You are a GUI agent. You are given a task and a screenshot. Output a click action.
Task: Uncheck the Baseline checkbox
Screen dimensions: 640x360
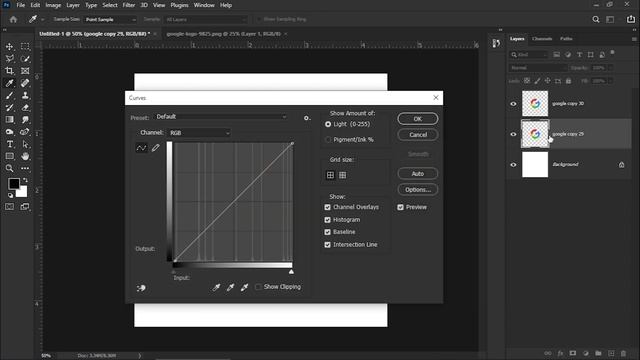tap(327, 232)
